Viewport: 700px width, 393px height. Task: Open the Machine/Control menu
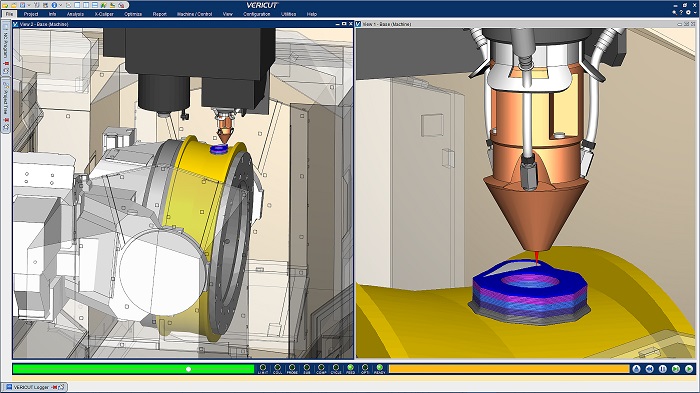(194, 14)
